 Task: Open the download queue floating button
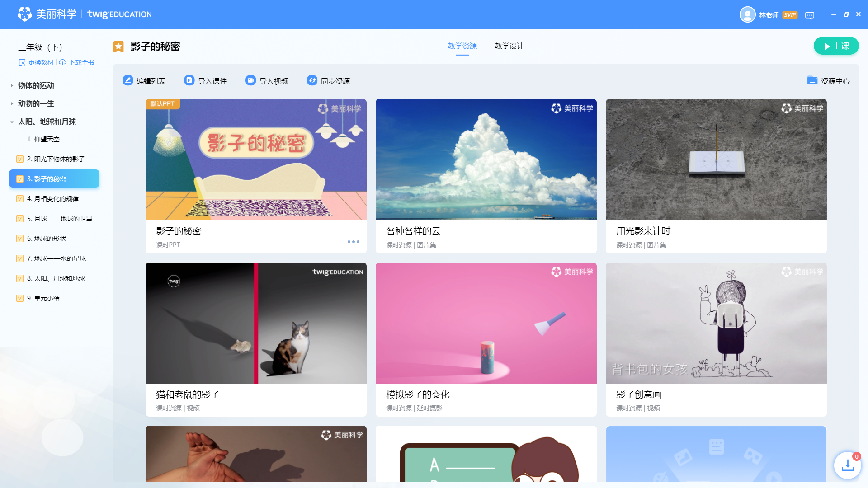click(x=847, y=465)
